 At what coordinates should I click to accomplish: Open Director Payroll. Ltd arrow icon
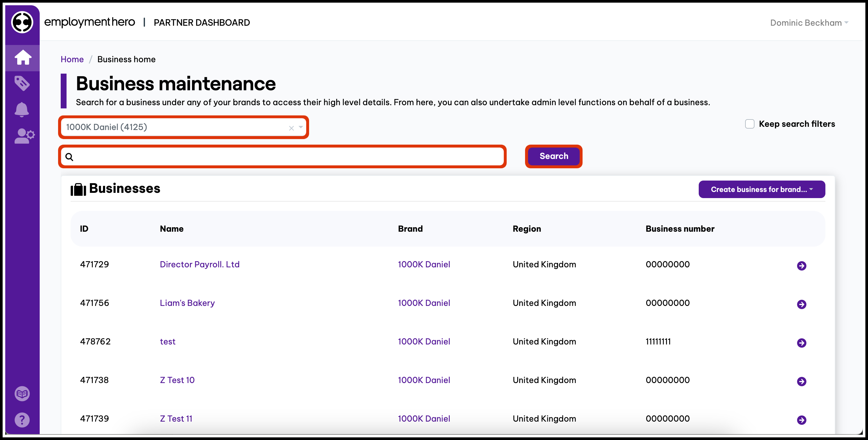(801, 266)
